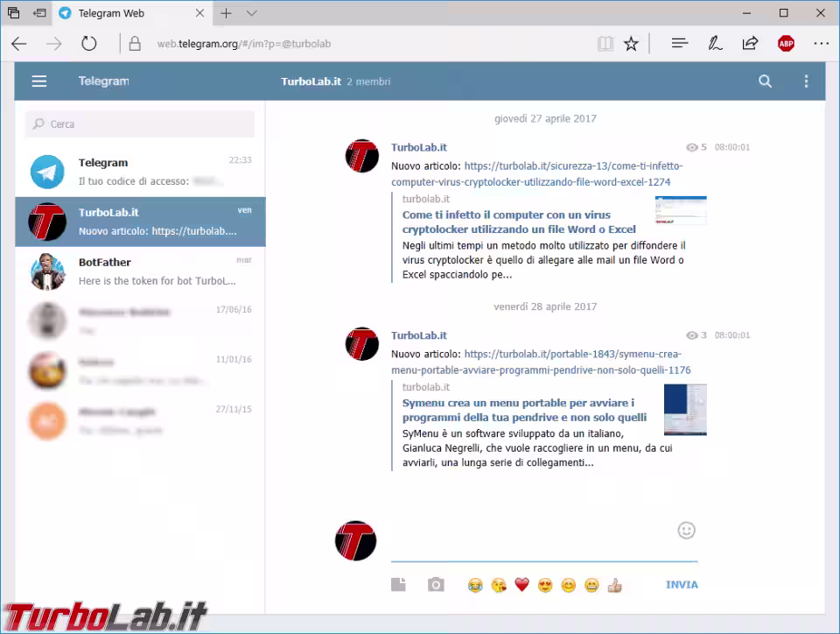Click the 08:00:01 timestamp on 28 aprile message
This screenshot has height=634, width=840.
pos(731,335)
